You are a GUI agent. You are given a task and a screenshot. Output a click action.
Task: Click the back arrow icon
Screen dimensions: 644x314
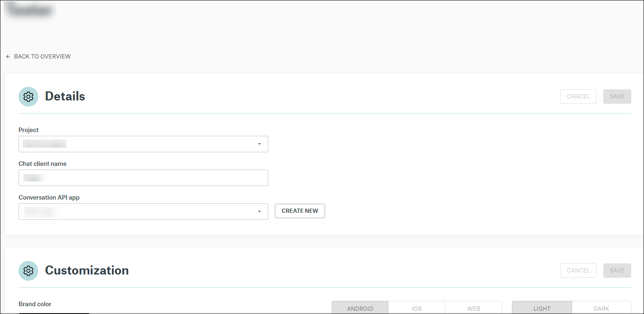pyautogui.click(x=8, y=56)
